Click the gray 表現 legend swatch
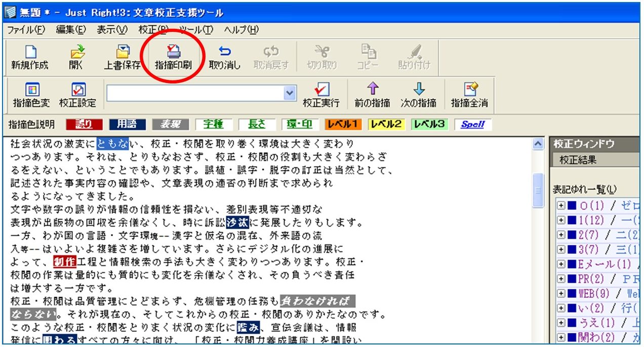The height and width of the screenshot is (347, 644). pyautogui.click(x=171, y=124)
